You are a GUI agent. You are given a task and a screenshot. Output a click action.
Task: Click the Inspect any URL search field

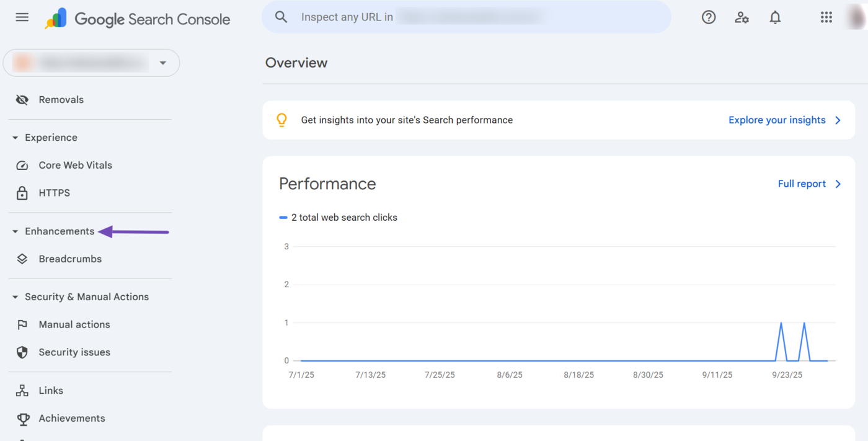(x=465, y=17)
